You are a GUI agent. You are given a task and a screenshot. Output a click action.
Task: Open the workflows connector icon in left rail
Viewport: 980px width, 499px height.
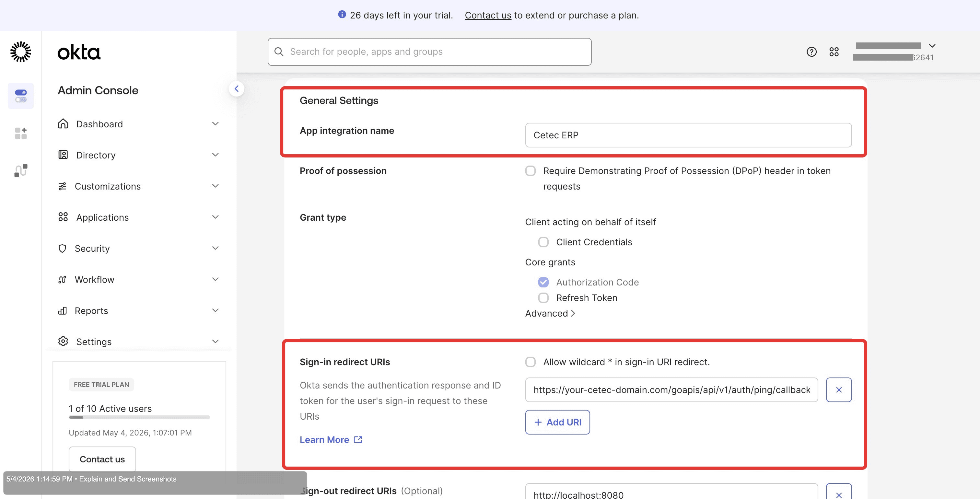pos(20,170)
